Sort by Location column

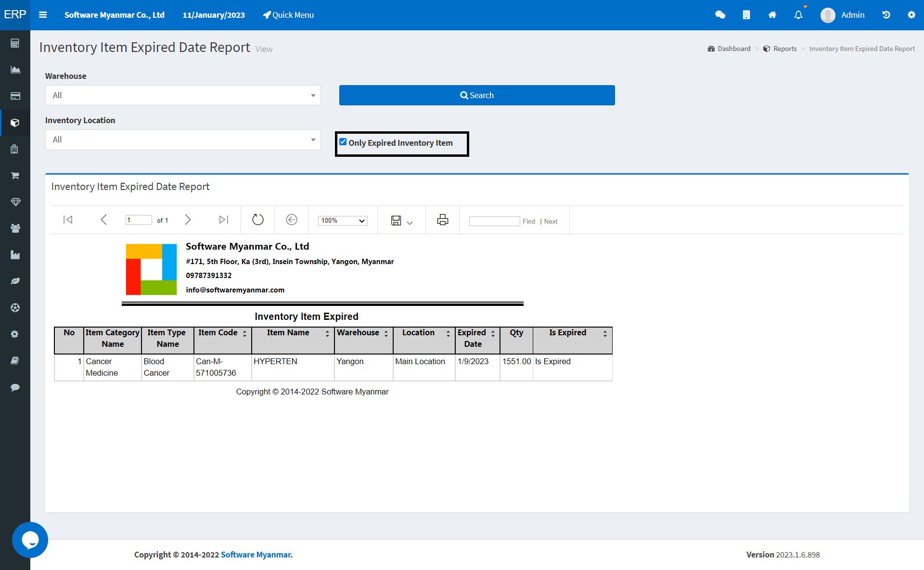[448, 333]
